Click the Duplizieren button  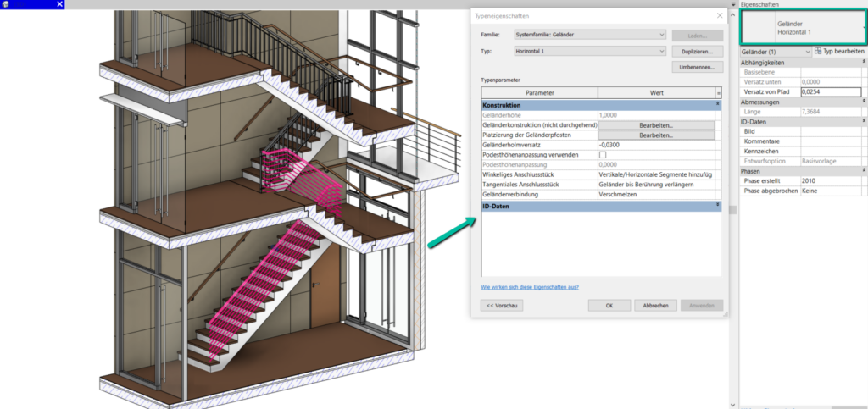tap(697, 52)
